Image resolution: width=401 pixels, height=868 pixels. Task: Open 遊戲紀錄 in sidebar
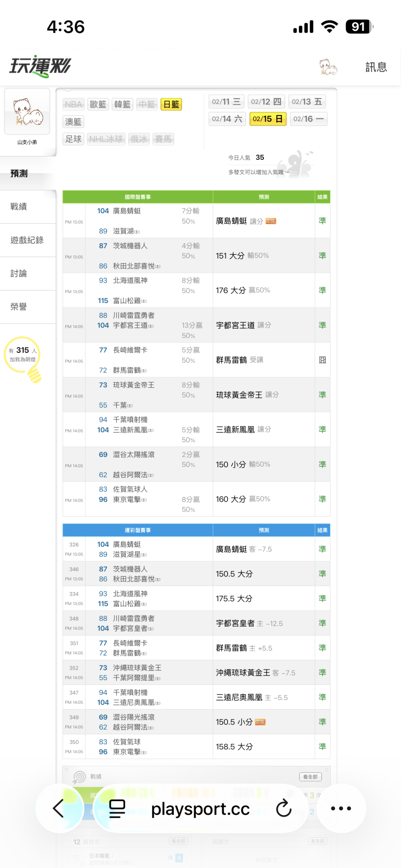click(x=27, y=240)
